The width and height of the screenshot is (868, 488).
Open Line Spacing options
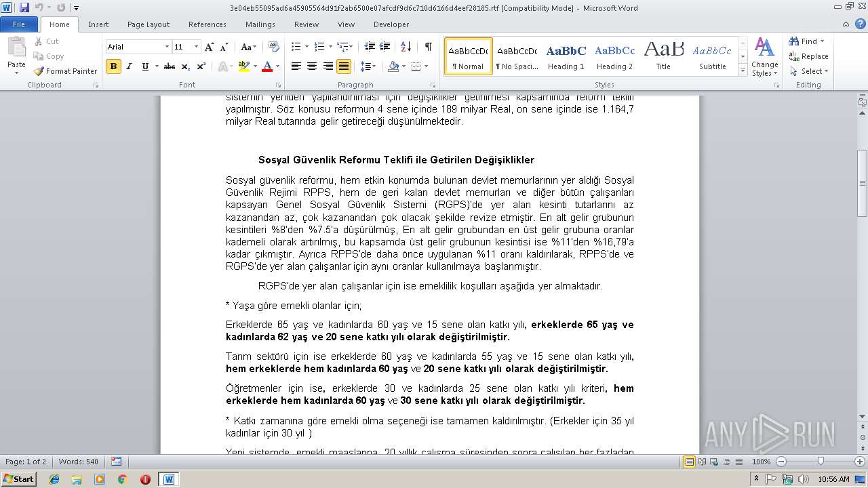click(x=368, y=66)
